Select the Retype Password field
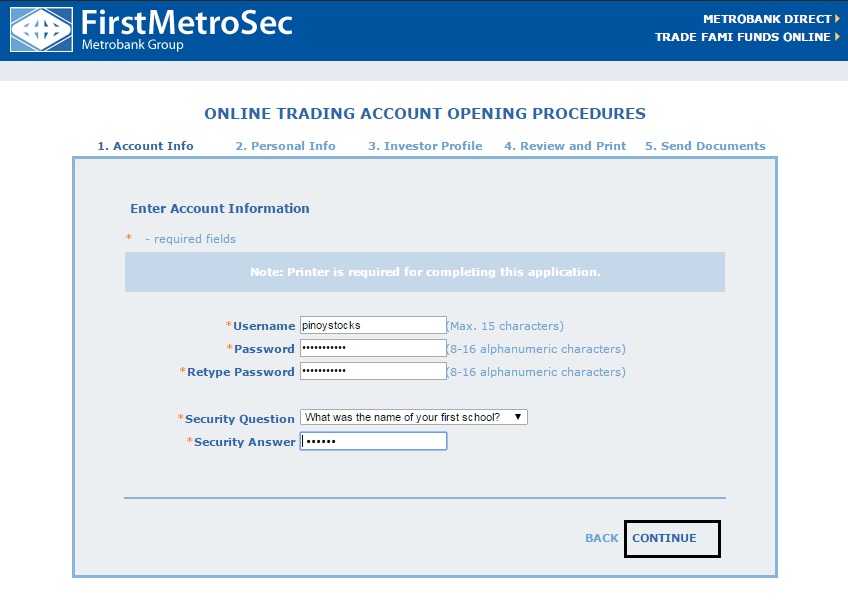 pyautogui.click(x=375, y=371)
